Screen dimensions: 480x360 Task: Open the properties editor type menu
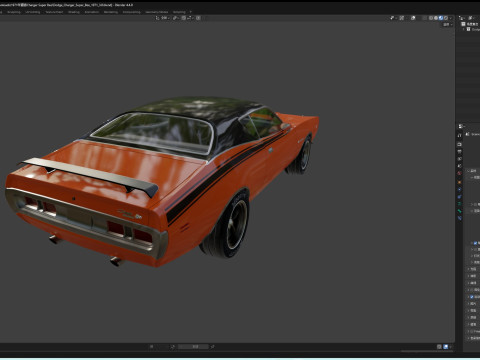point(461,126)
